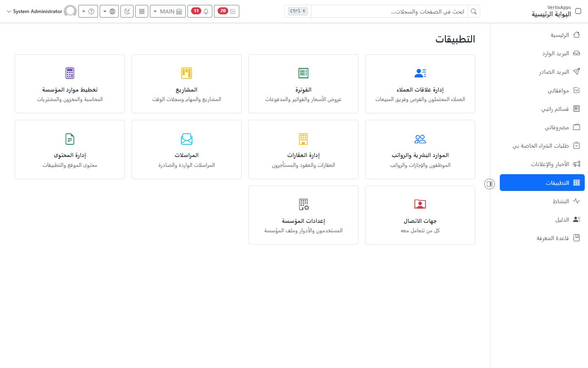588x368 pixels.
Task: Click the red contact icon for جهات الاتصال
Action: point(420,204)
